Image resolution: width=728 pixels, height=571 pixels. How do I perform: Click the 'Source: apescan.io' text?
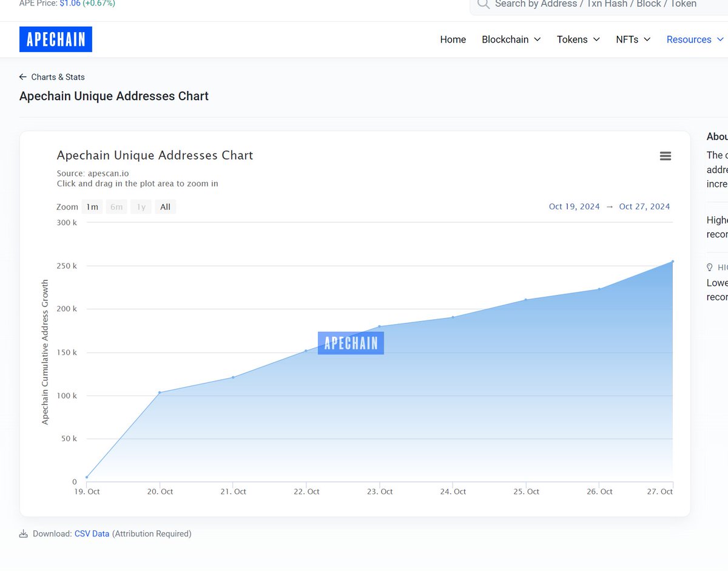[93, 174]
